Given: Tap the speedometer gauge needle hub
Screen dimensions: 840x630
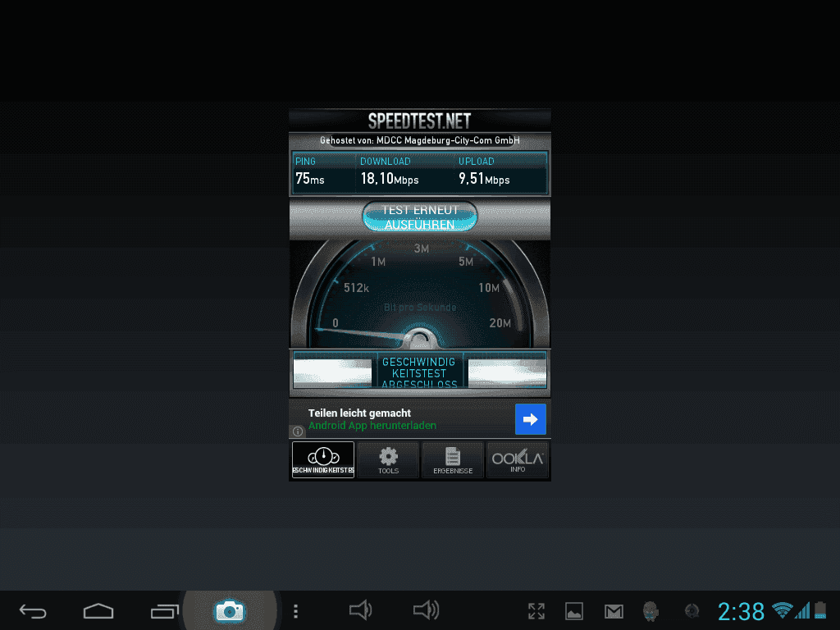Looking at the screenshot, I should [x=420, y=339].
